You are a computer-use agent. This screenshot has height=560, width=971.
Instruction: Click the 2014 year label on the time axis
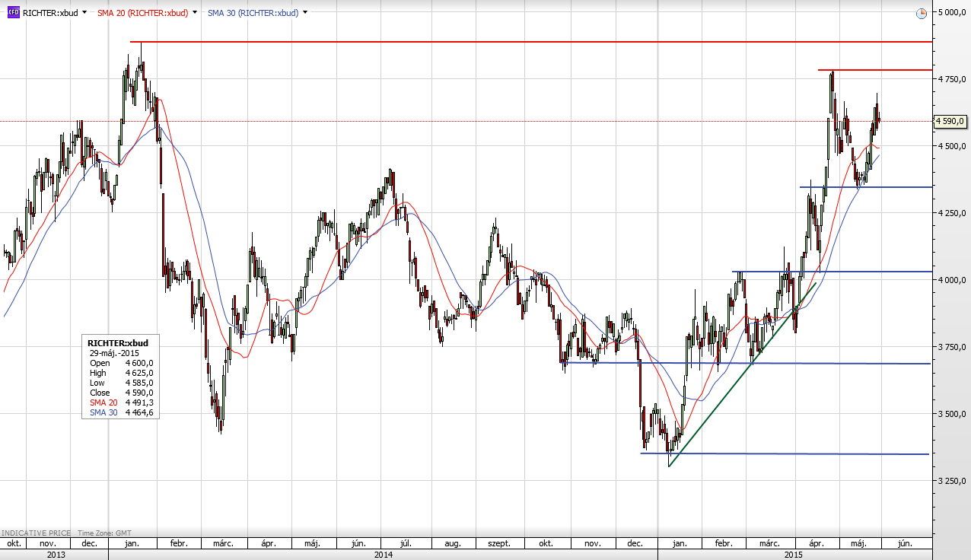[x=383, y=555]
